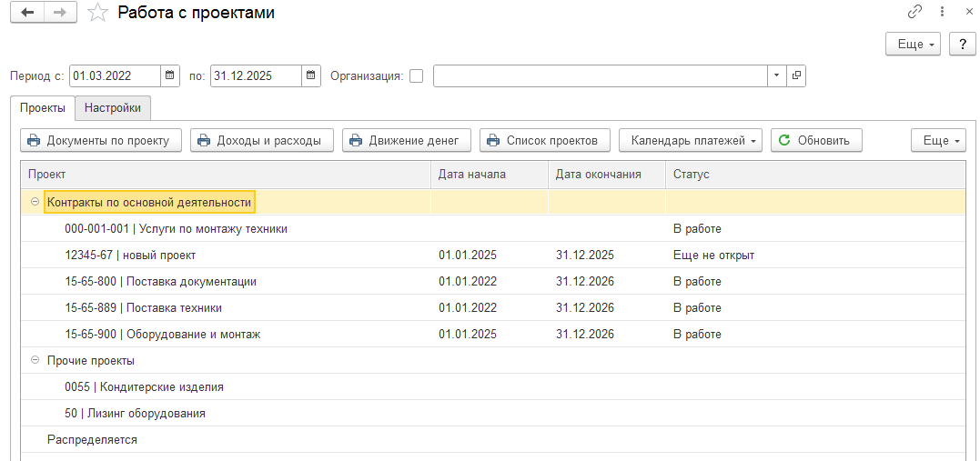Expand the organization dropdown list
The width and height of the screenshot is (980, 461).
point(776,75)
